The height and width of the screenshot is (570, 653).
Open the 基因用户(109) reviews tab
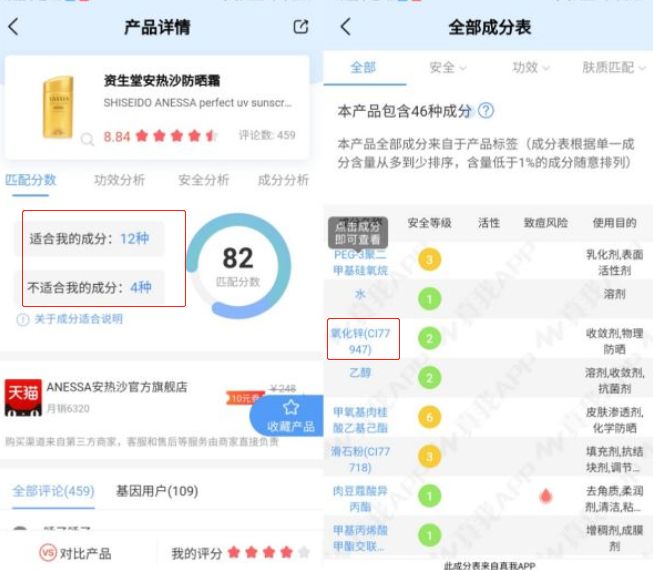[157, 491]
